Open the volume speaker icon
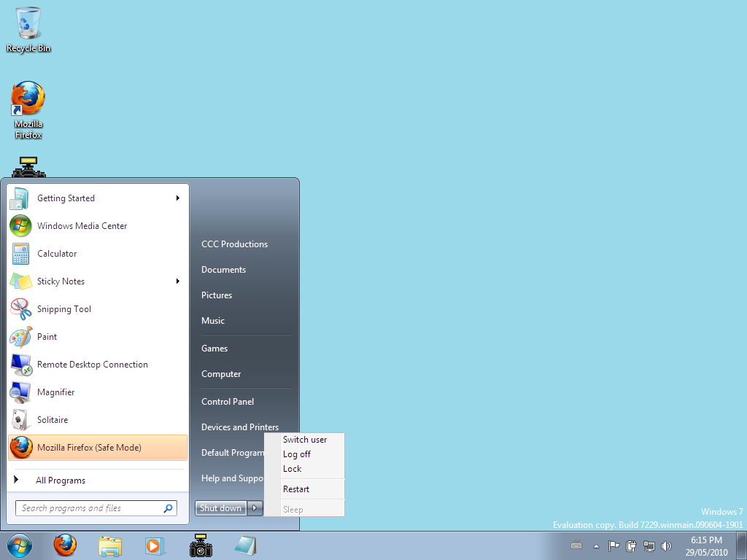747x560 pixels. 666,545
